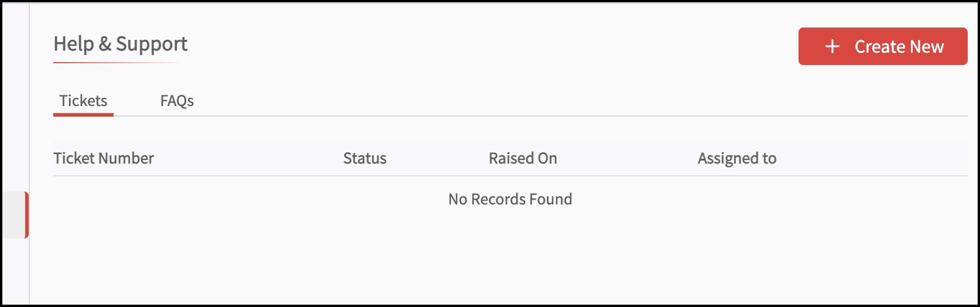Click the No Records Found message

(510, 199)
